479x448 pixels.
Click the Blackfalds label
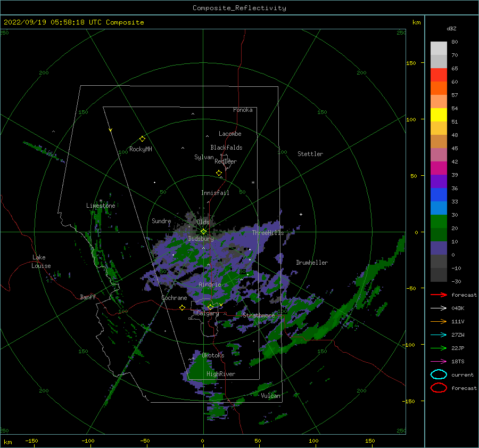(x=226, y=148)
